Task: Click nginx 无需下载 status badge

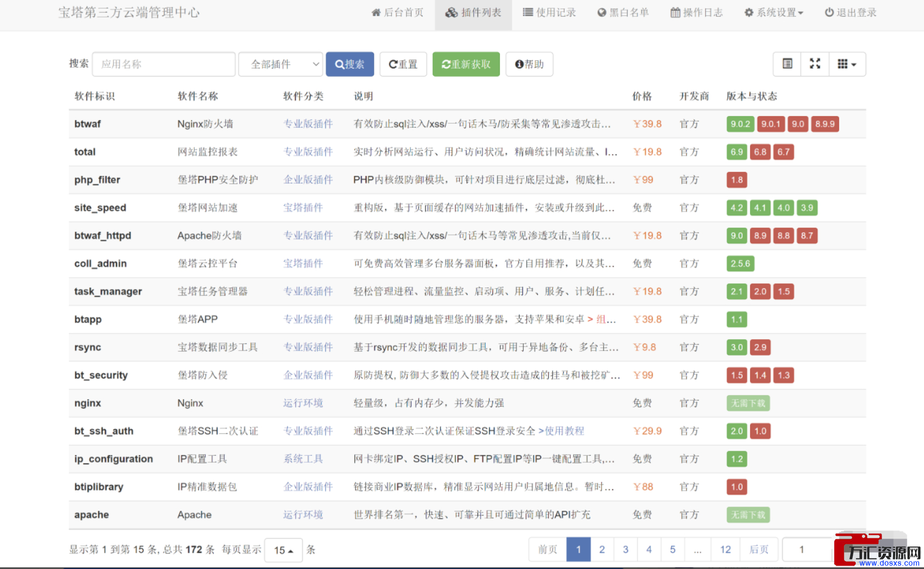Action: click(x=748, y=403)
